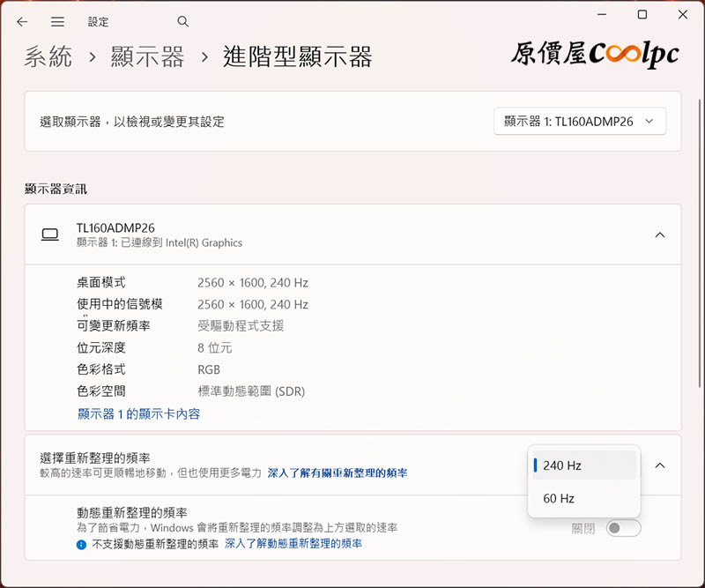Click the back arrow in the title bar
The width and height of the screenshot is (705, 588).
click(22, 22)
